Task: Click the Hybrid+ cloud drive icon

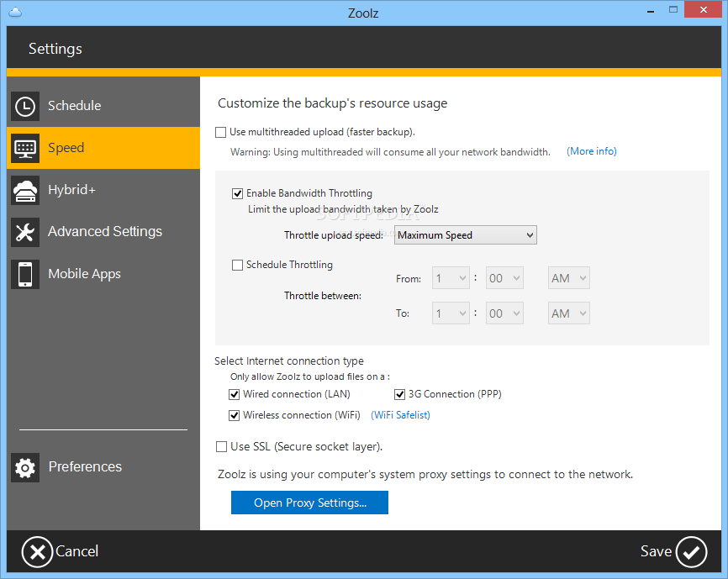Action: pos(25,190)
